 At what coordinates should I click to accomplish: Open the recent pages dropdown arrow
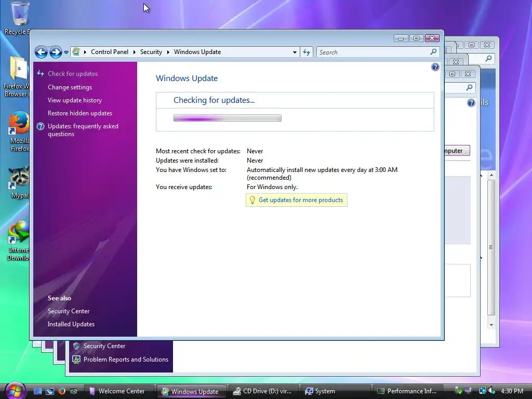66,52
